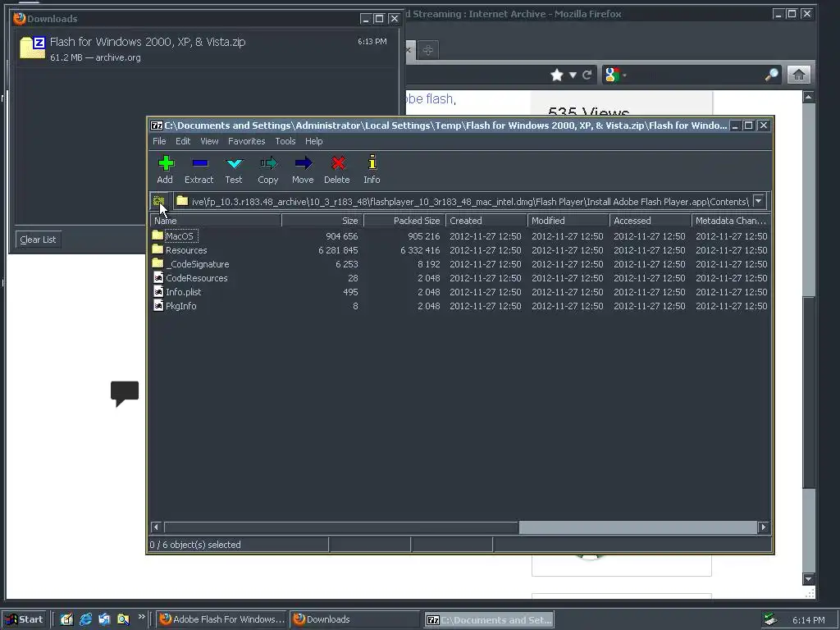Click the system tray network icon

770,620
